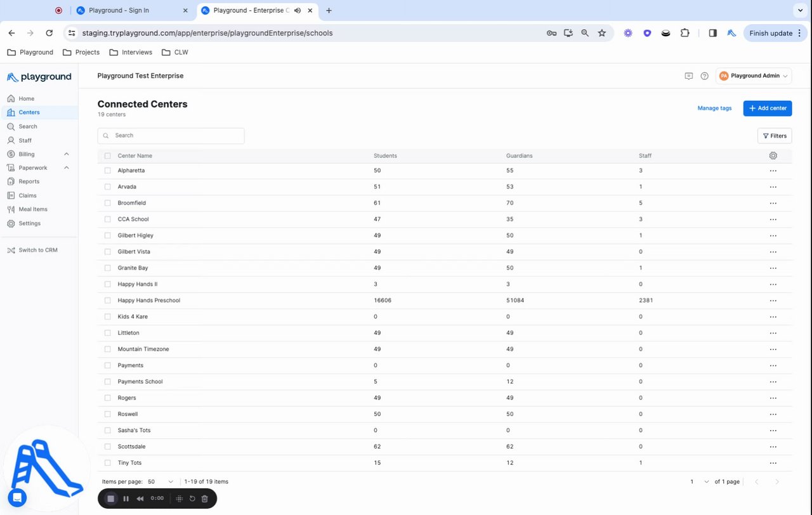This screenshot has height=515, width=812.
Task: Select the Happy Hands Preschool checkbox
Action: tap(108, 301)
